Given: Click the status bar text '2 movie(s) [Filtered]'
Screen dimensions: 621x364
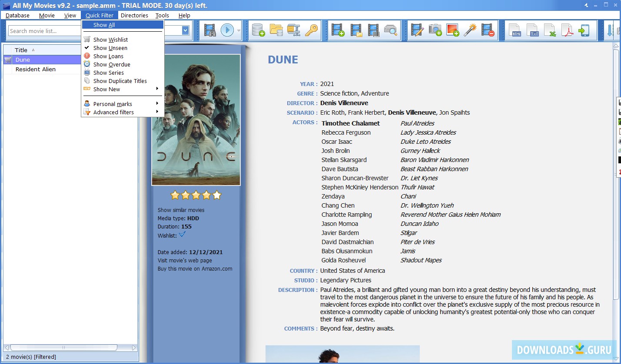Looking at the screenshot, I should pos(31,357).
